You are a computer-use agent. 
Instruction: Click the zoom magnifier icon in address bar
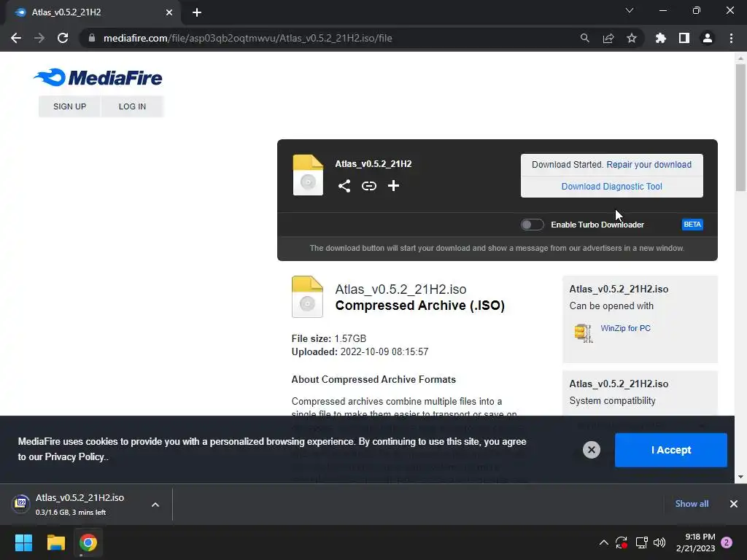584,38
